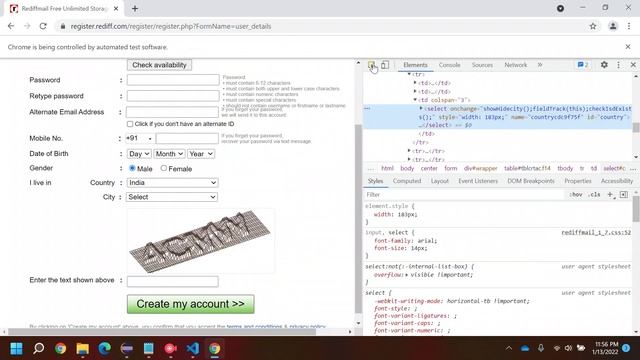Open the Month dropdown for date of birth
The image size is (640, 360).
[169, 154]
